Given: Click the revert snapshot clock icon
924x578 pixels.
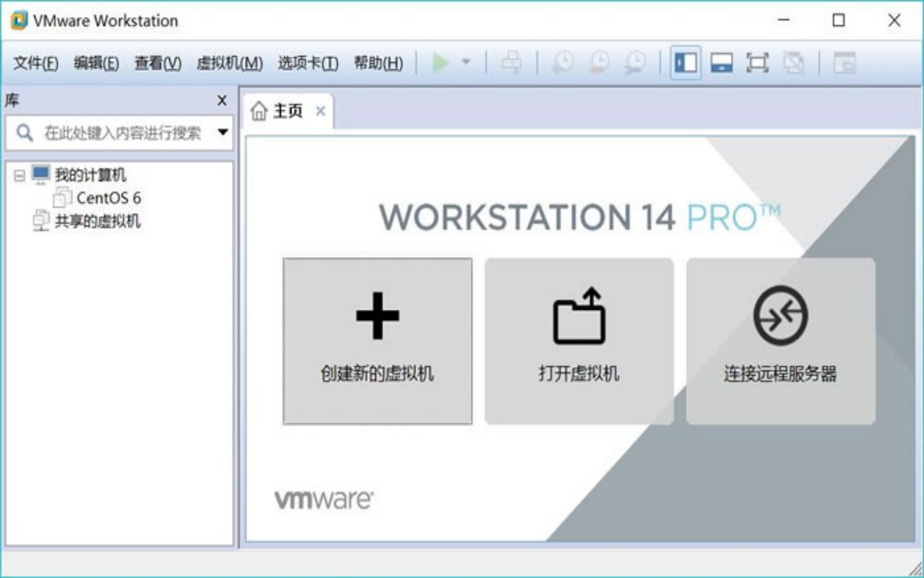Looking at the screenshot, I should pos(599,62).
